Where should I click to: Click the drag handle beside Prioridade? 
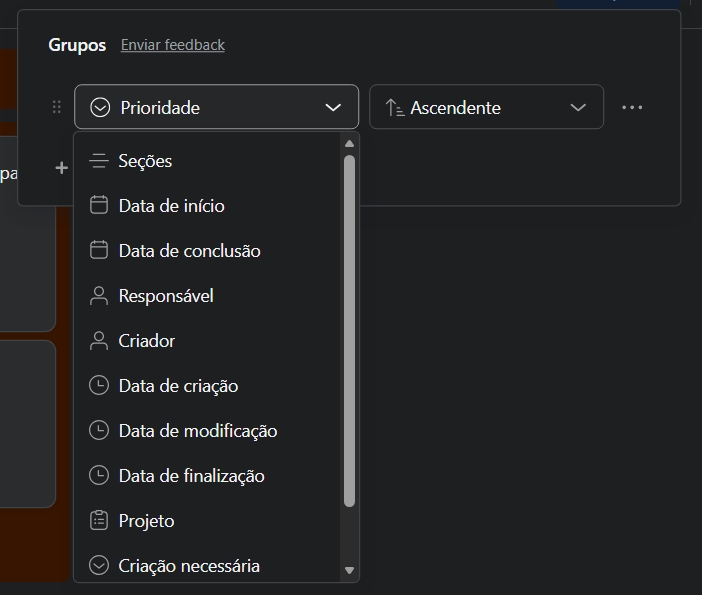pyautogui.click(x=56, y=107)
